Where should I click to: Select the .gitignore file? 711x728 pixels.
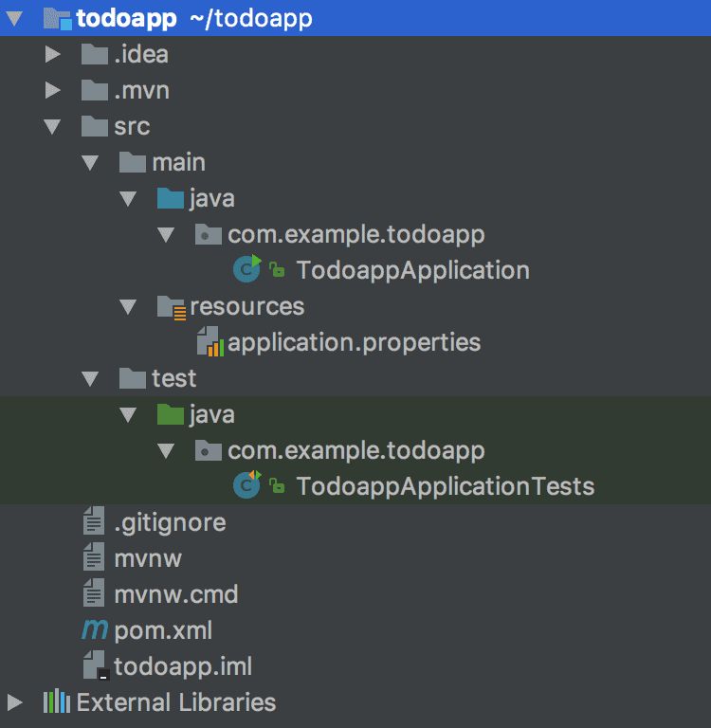tap(169, 522)
